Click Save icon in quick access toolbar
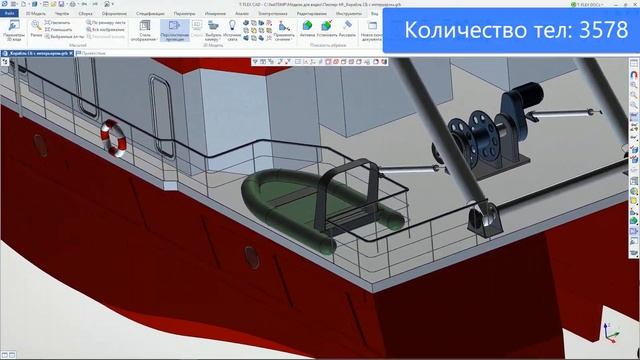Image resolution: width=640 pixels, height=360 pixels. (x=61, y=4)
